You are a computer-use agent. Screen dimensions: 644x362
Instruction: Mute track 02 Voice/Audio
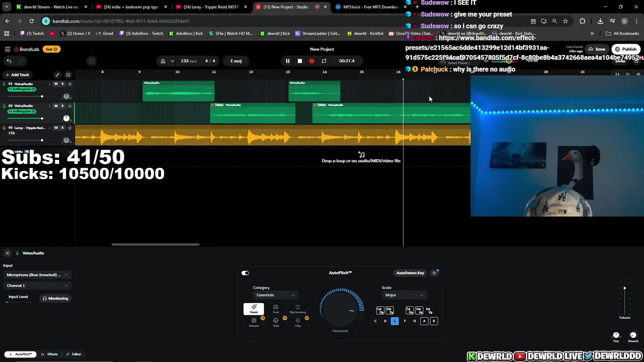tap(56, 106)
